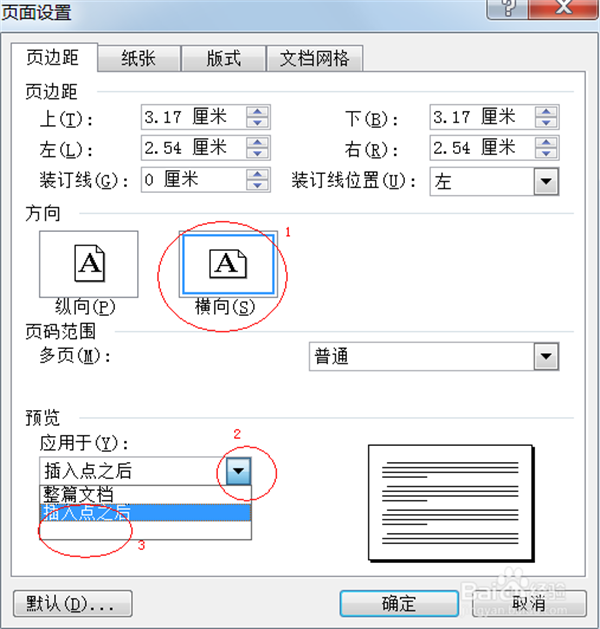Select the landscape orientation icon

coord(228,264)
